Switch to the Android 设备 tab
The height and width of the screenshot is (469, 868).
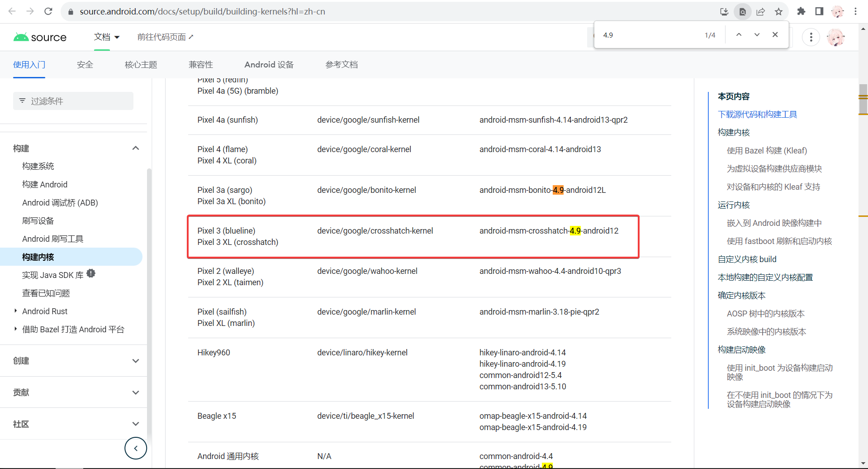pos(269,65)
